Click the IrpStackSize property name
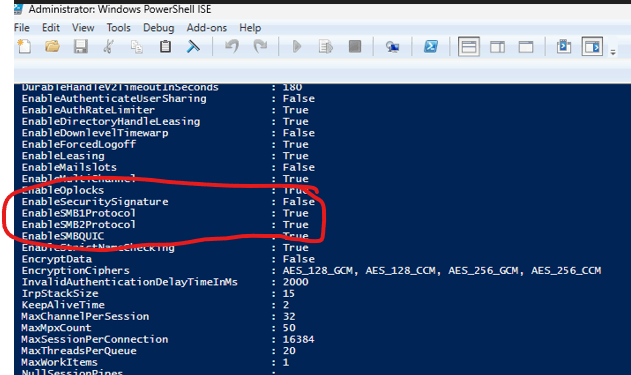Screen dimensions: 631x375 tap(60, 293)
